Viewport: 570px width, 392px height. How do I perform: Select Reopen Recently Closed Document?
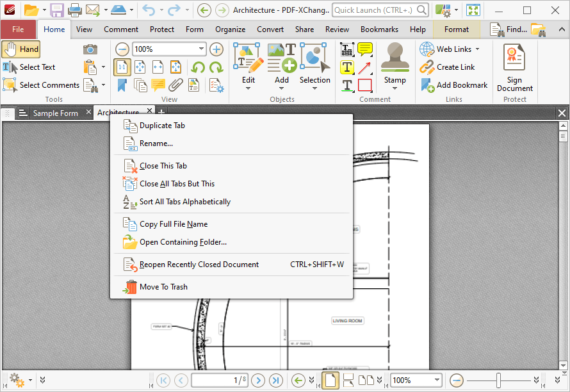coord(231,265)
